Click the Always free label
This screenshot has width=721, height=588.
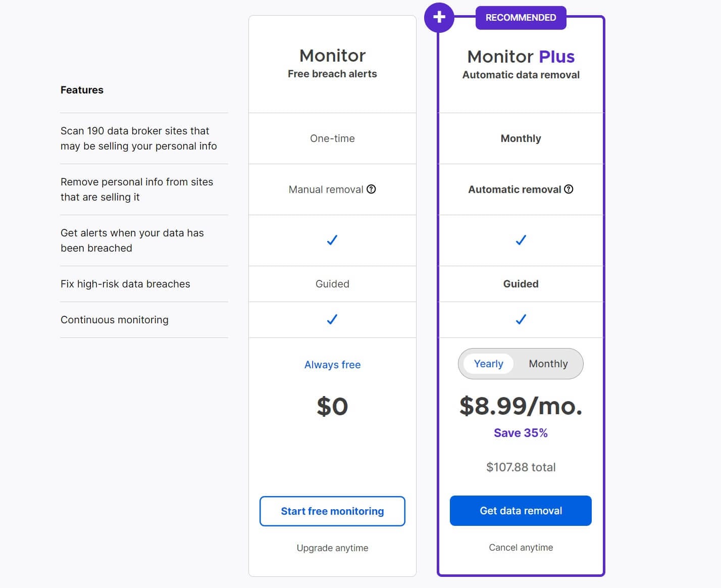pyautogui.click(x=332, y=364)
